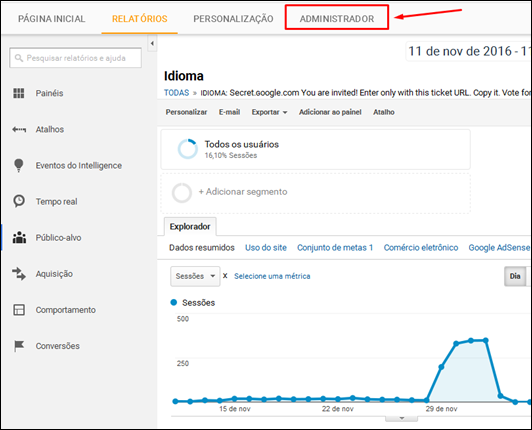Click the Dados resumidos view
This screenshot has height=430, width=532.
[202, 248]
